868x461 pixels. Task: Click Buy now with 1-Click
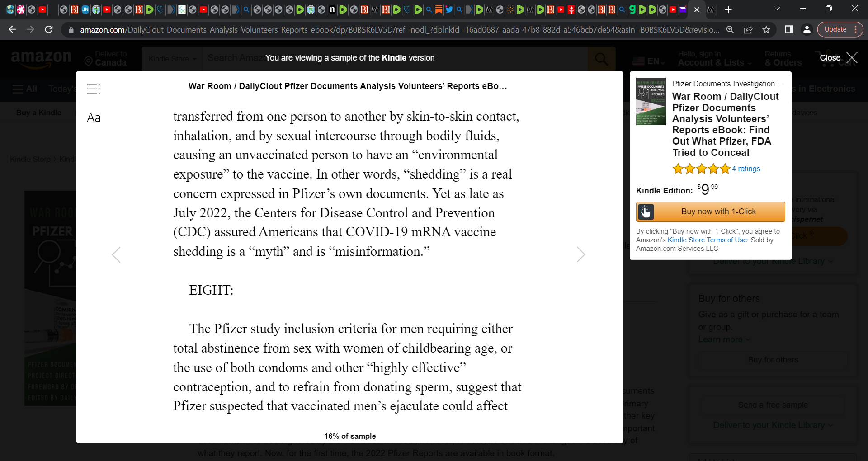pyautogui.click(x=711, y=212)
